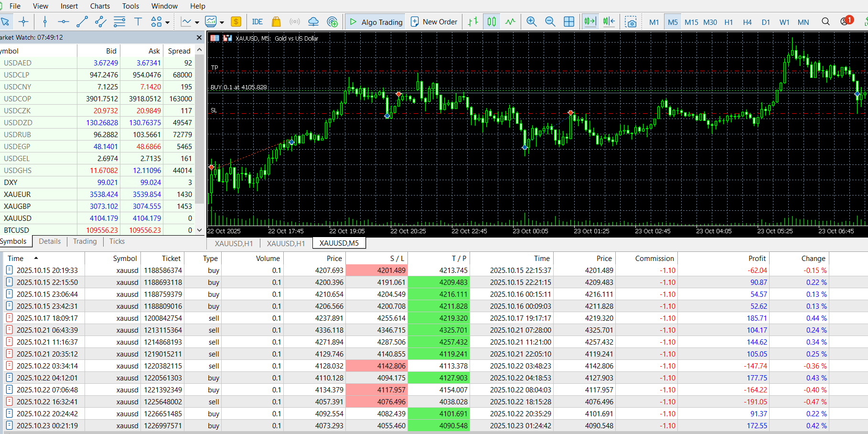
Task: Open the MetaEditor IDE
Action: pyautogui.click(x=257, y=22)
